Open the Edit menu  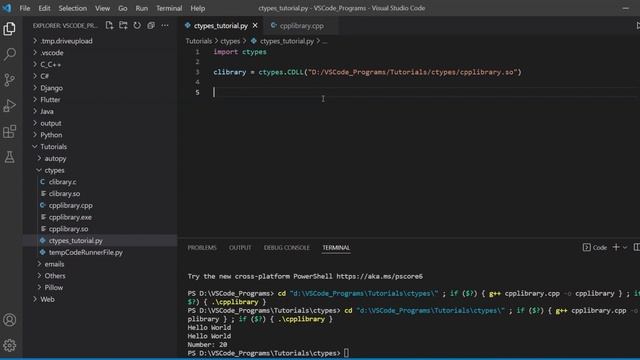(44, 8)
